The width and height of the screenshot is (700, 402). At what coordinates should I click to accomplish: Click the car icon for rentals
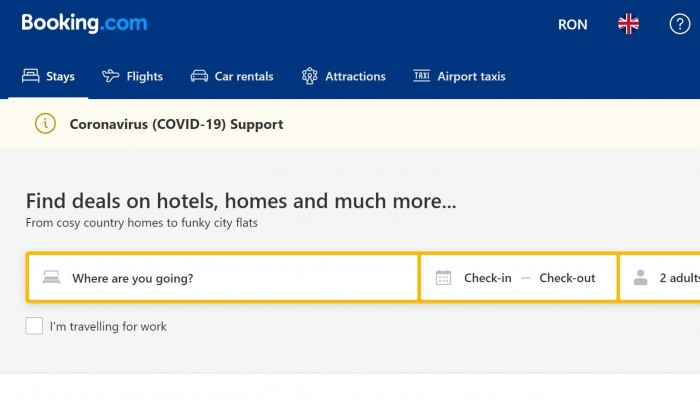[199, 76]
